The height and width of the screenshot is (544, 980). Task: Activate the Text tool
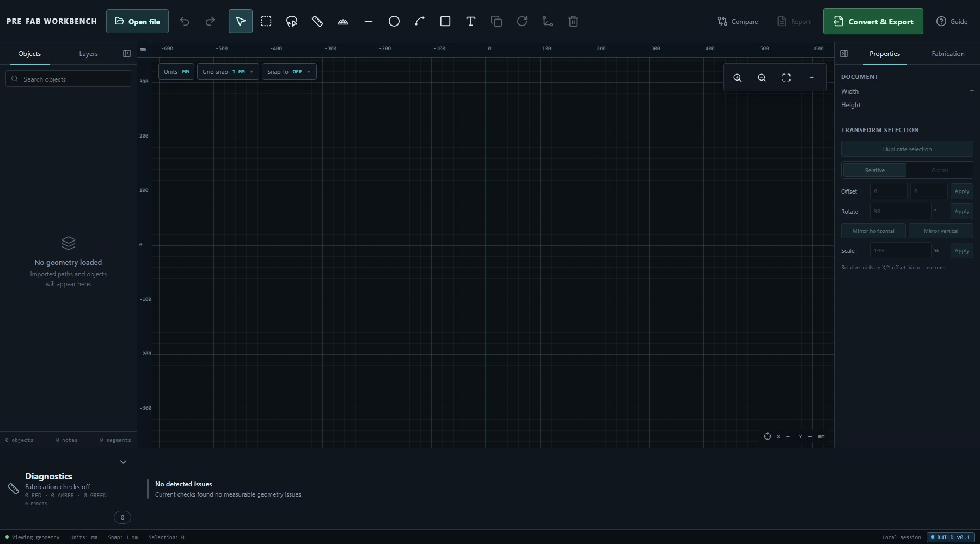coord(471,21)
